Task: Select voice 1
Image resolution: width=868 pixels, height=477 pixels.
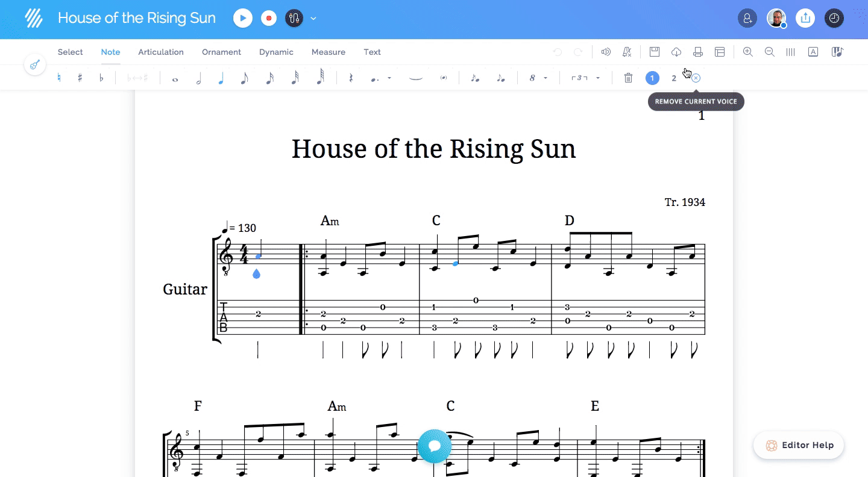Action: coord(652,78)
